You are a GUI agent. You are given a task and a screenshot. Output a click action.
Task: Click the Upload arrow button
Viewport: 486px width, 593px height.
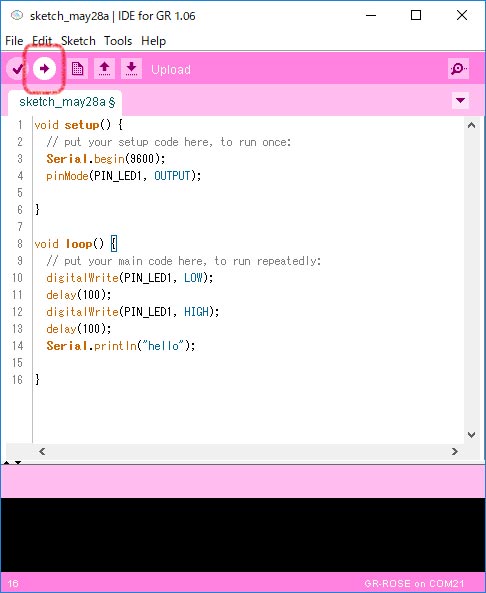coord(44,69)
